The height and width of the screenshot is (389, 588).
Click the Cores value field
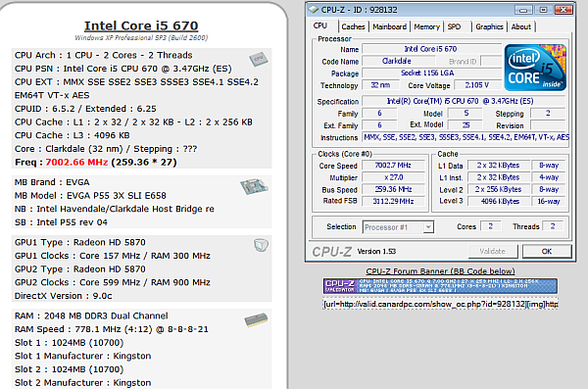tap(491, 226)
